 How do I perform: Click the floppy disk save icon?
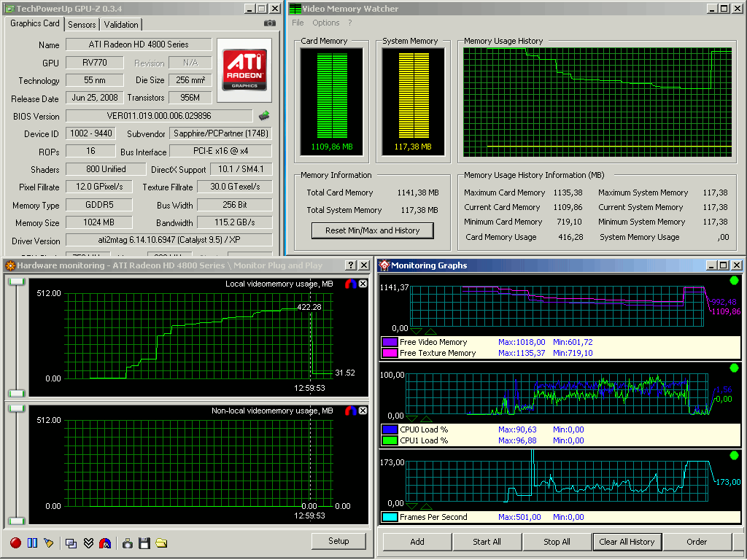pos(144,542)
